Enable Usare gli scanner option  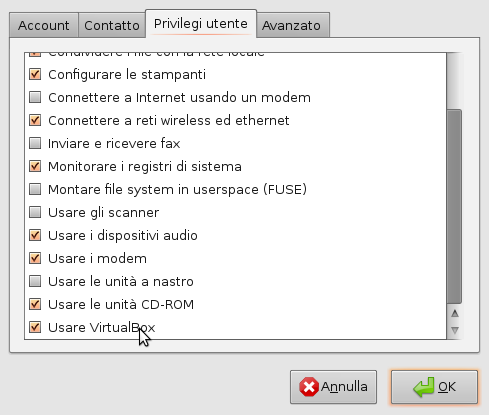point(35,212)
